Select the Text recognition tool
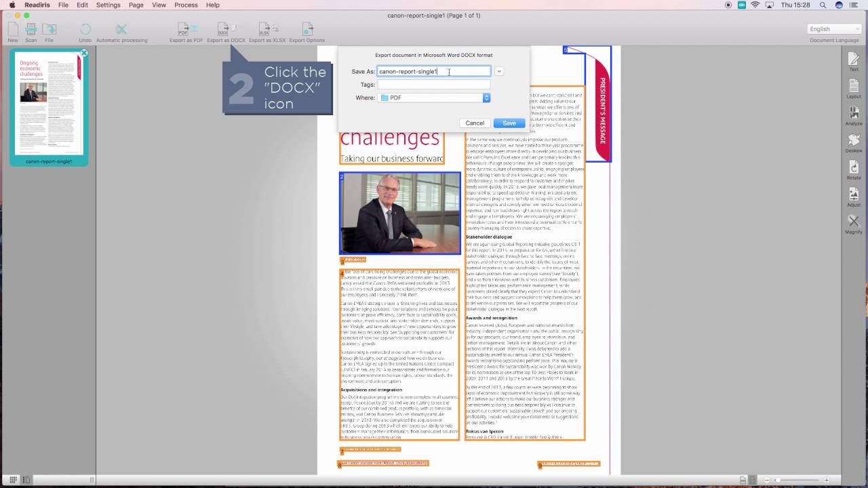The width and height of the screenshot is (868, 488). [853, 62]
